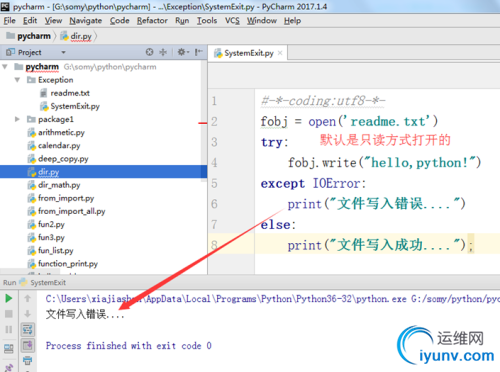Collapse the pycharm root folder

5,67
